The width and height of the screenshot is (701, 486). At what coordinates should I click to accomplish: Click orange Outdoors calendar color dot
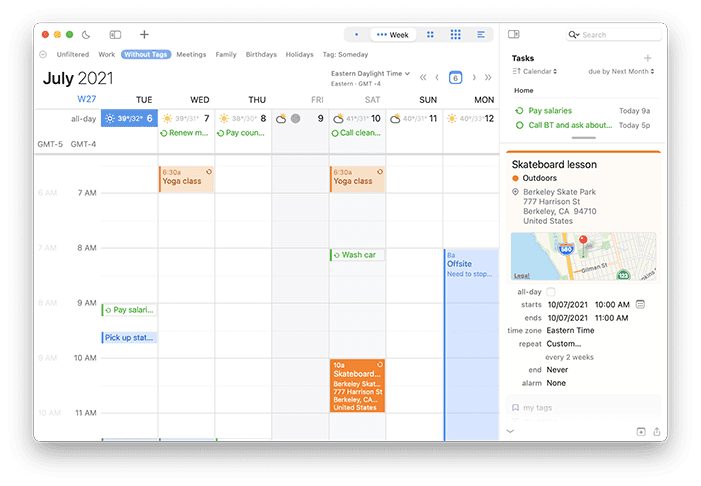(515, 178)
